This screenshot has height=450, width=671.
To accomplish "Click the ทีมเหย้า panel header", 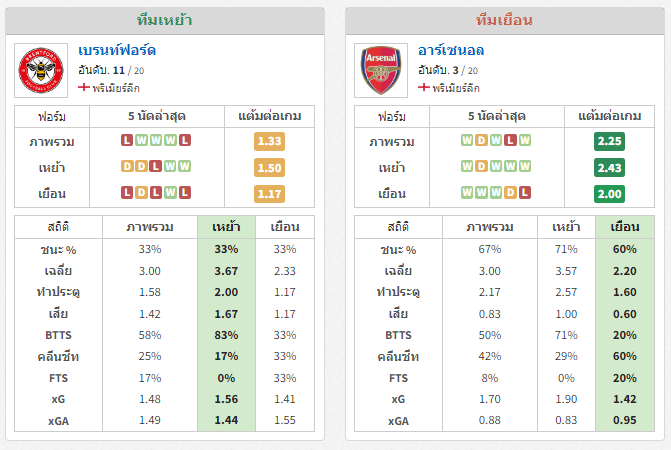I will coord(165,21).
